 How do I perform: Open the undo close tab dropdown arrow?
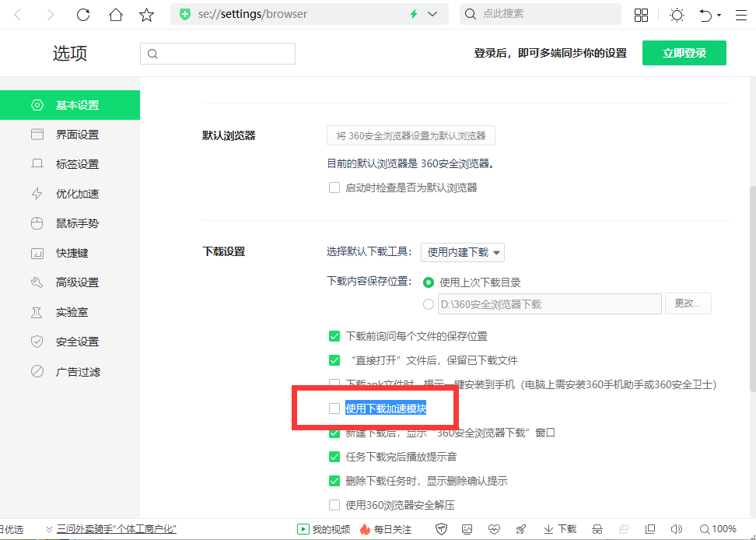tap(719, 15)
